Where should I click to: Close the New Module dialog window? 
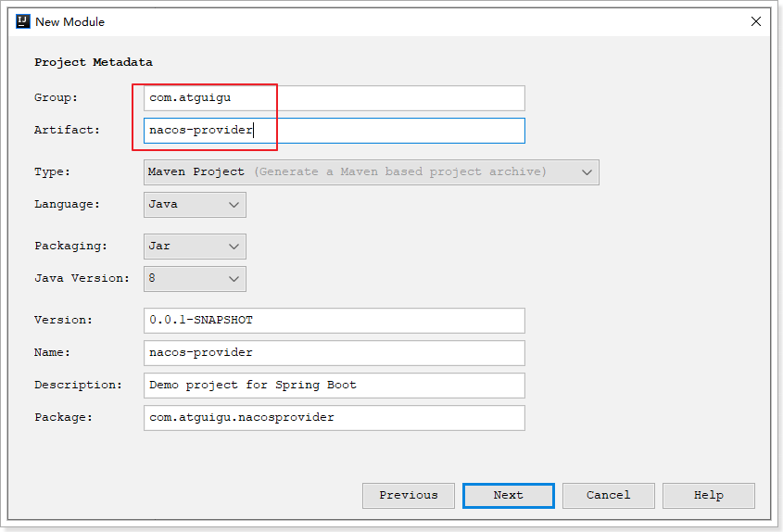point(756,21)
